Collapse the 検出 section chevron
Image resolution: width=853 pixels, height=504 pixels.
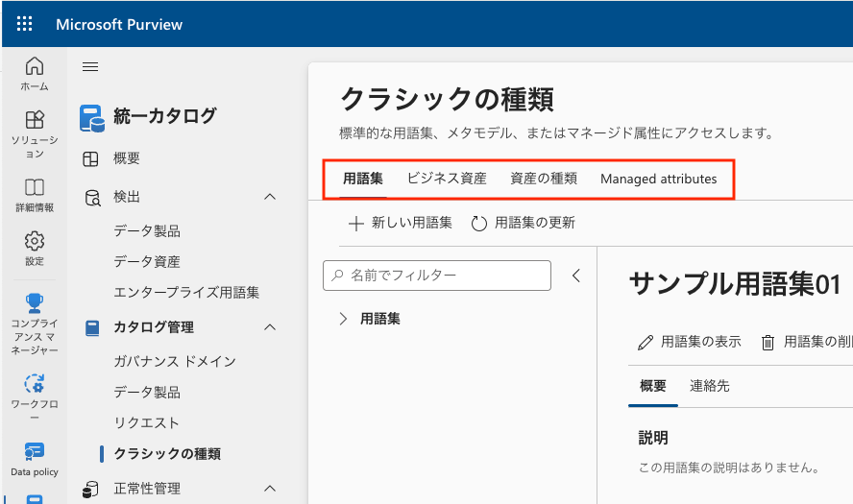(270, 197)
